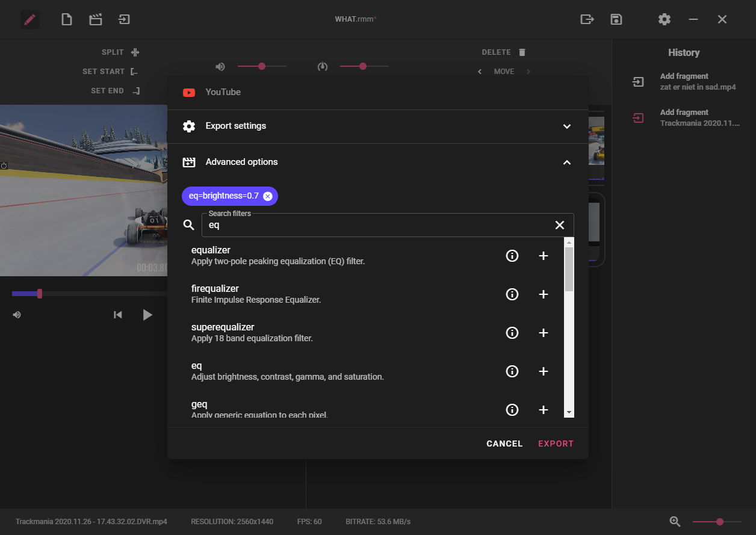Screen dimensions: 756x535
Task: Add the eq filter
Action: pos(543,371)
